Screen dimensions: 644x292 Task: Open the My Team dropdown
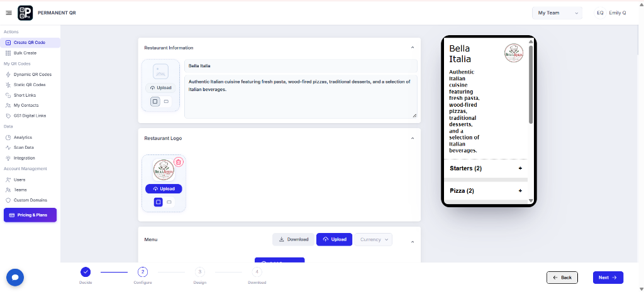click(x=557, y=13)
